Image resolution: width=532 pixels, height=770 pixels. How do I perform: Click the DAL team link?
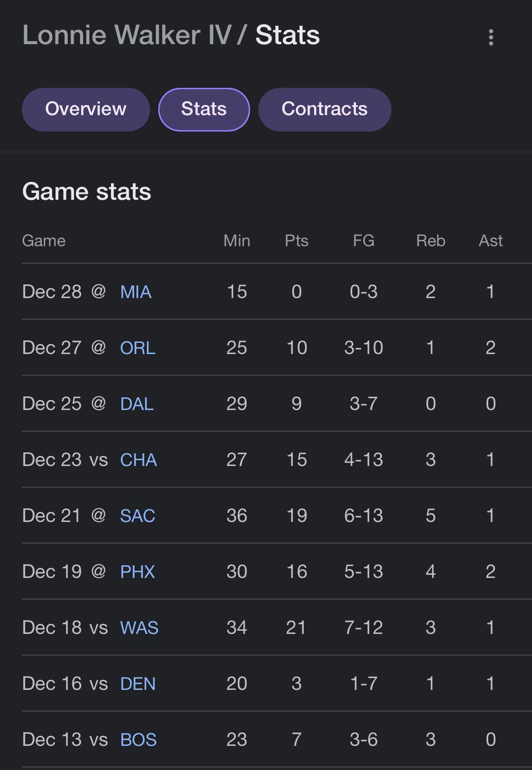click(x=136, y=404)
